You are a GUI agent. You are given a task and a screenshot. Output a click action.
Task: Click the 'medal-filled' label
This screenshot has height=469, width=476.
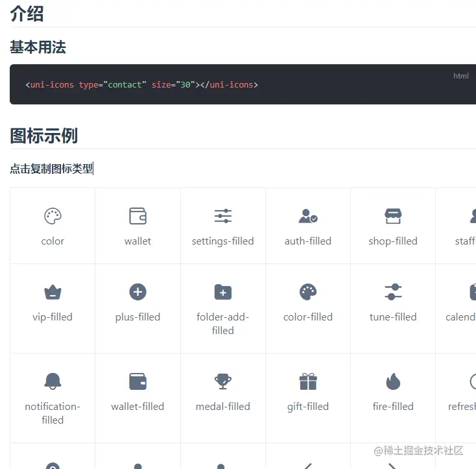[223, 407]
